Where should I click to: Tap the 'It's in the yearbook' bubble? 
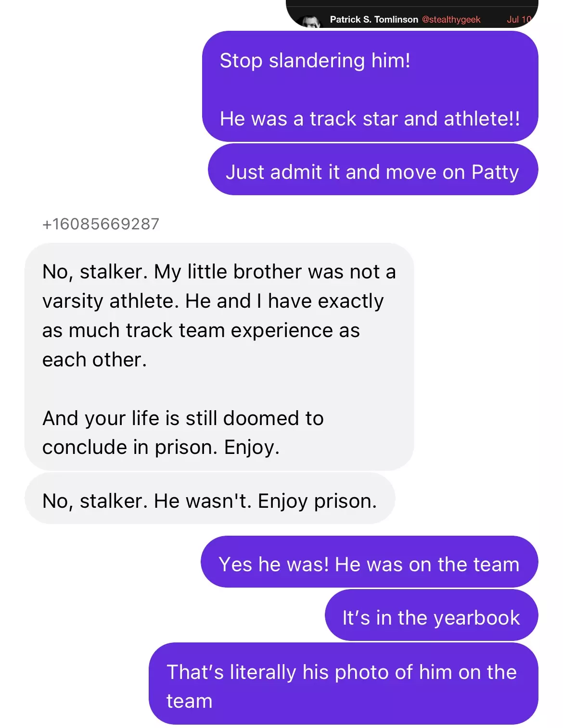pos(431,615)
